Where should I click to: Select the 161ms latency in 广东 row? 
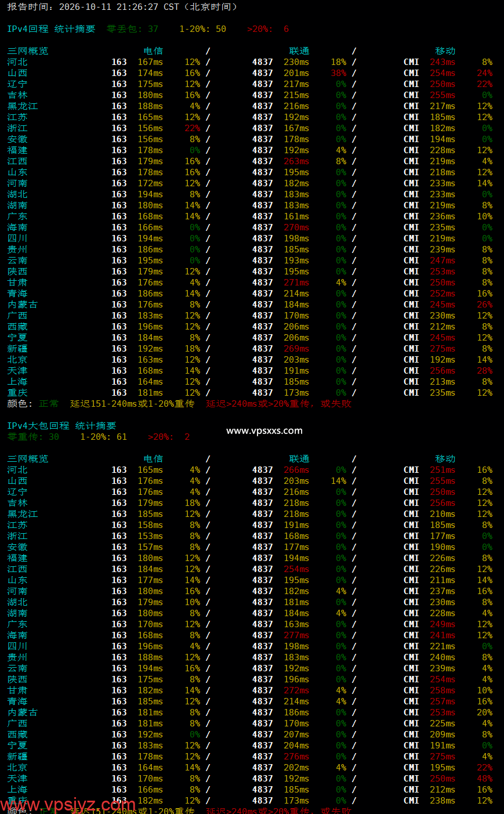[296, 216]
